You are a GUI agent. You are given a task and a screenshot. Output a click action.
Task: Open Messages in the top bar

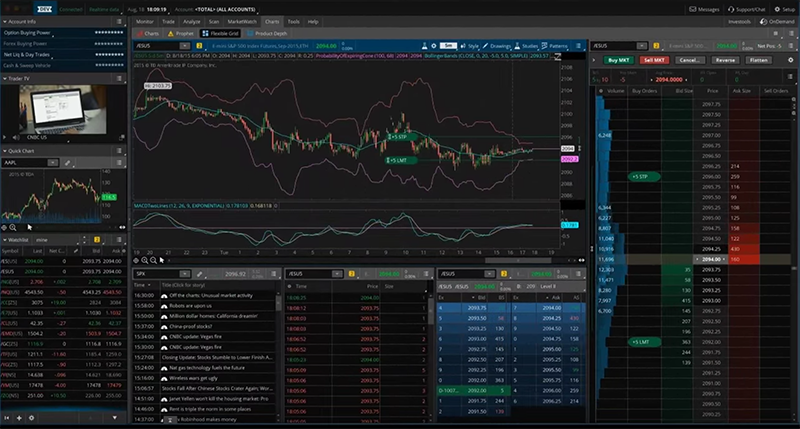pyautogui.click(x=704, y=9)
